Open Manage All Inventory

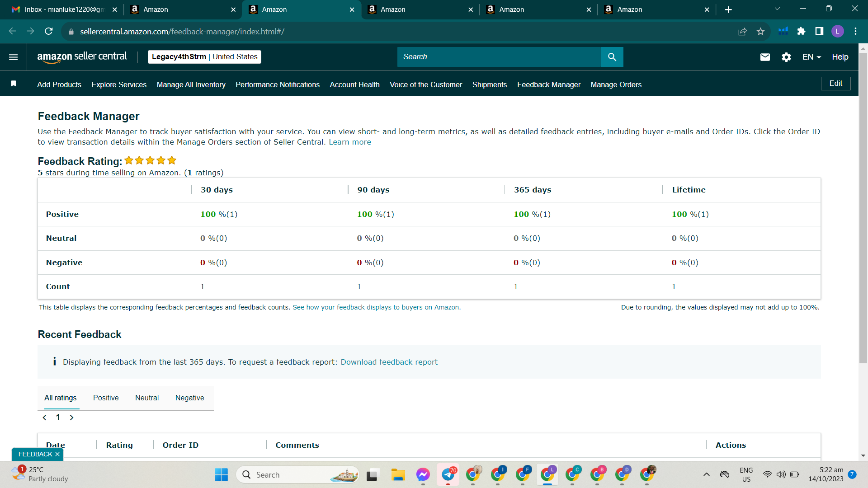(x=191, y=84)
